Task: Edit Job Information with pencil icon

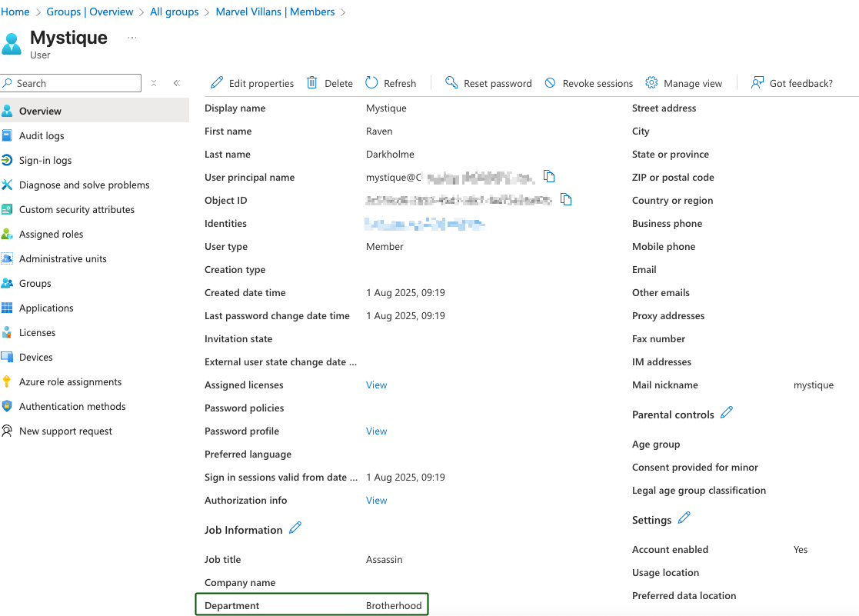Action: click(295, 528)
